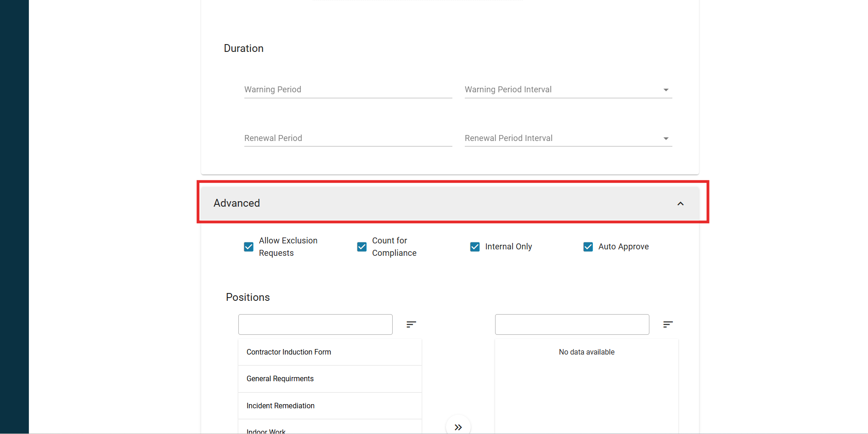Collapse the Advanced section chevron
Viewport: 868px width, 434px height.
click(680, 203)
